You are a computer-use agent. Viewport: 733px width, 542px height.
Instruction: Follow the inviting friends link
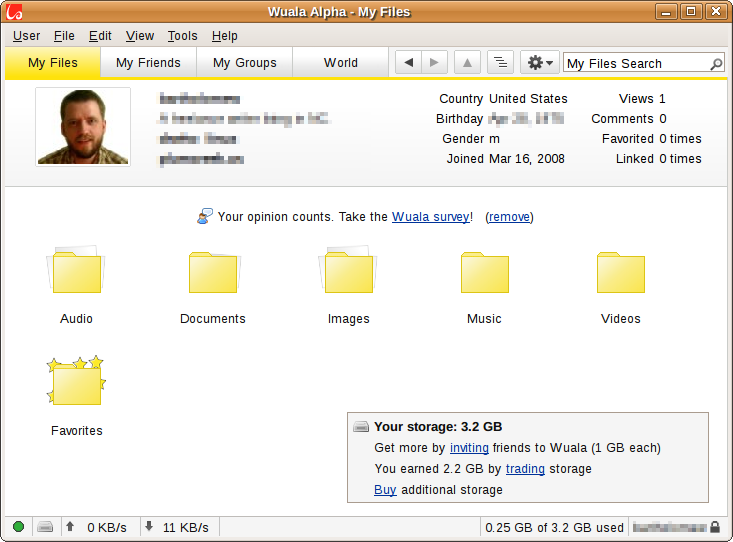469,448
